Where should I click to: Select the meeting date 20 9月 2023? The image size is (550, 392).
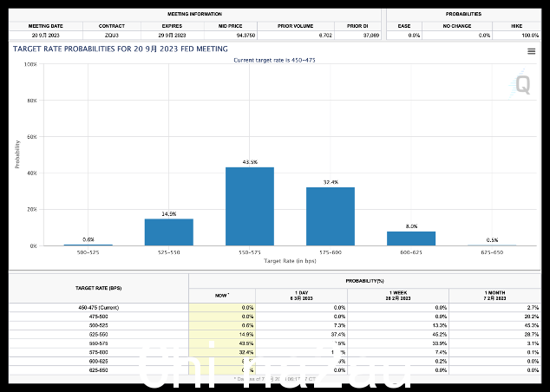click(x=46, y=36)
